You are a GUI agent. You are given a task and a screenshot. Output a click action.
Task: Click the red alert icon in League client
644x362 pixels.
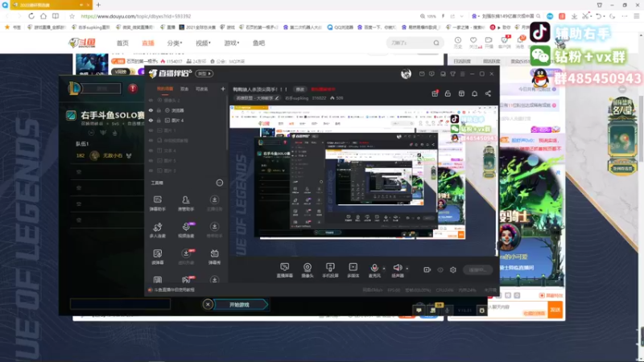(133, 88)
